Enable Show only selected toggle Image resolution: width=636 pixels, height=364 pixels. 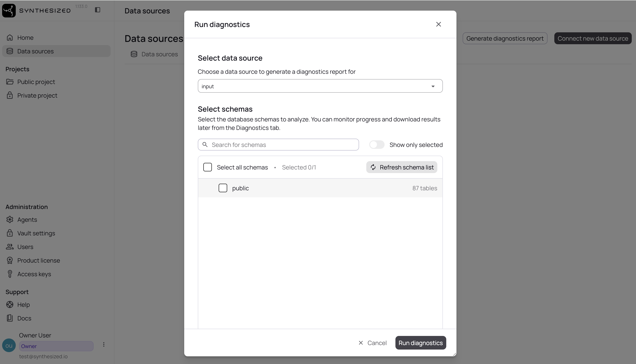[377, 145]
